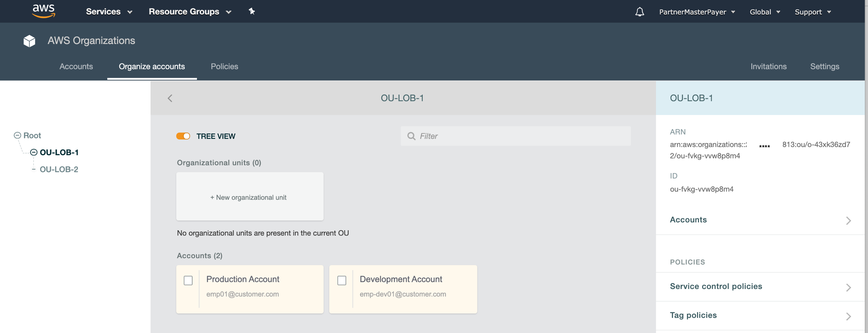The image size is (868, 333).
Task: Click the Filter input field
Action: [x=516, y=136]
